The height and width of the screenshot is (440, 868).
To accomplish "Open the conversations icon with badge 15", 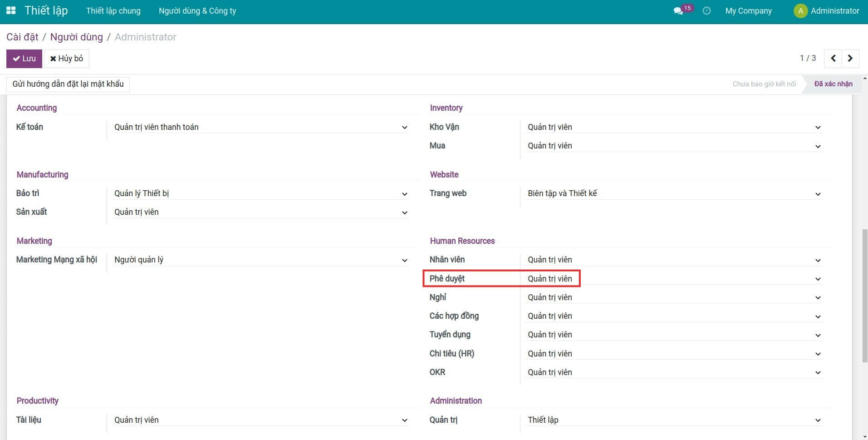I will pos(679,11).
